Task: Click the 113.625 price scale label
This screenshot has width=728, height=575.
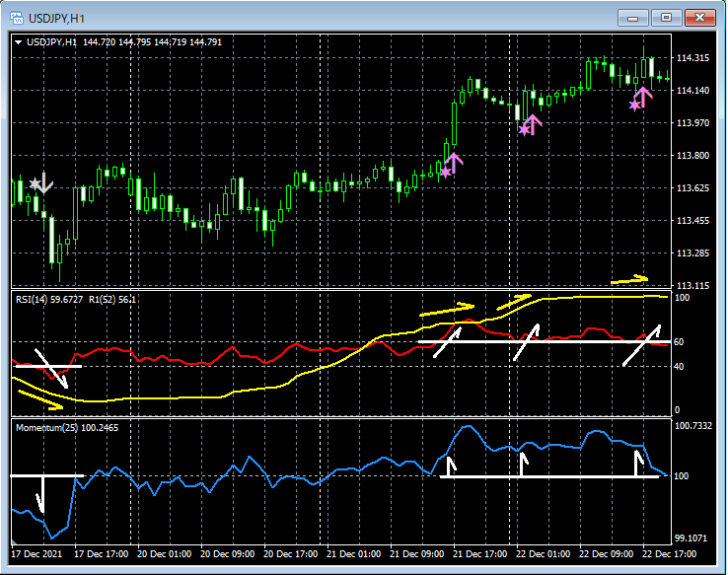Action: (692, 188)
